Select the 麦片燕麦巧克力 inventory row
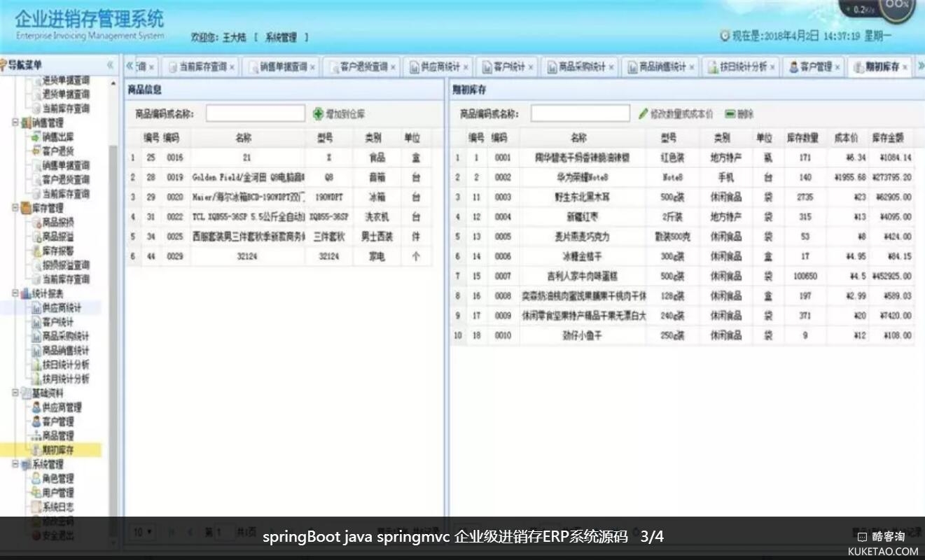 pyautogui.click(x=683, y=237)
